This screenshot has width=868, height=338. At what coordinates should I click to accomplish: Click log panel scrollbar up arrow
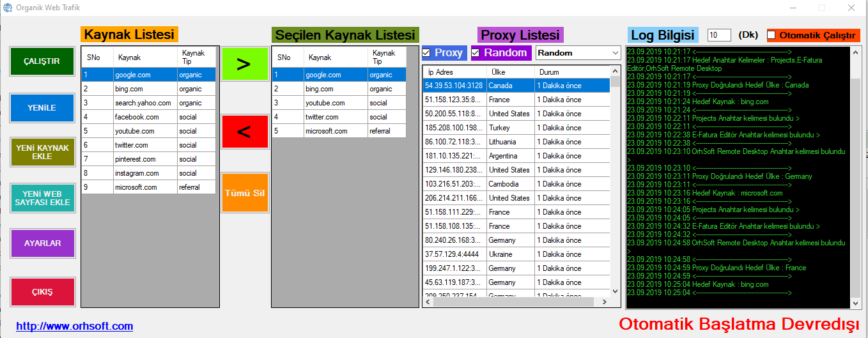[x=856, y=51]
